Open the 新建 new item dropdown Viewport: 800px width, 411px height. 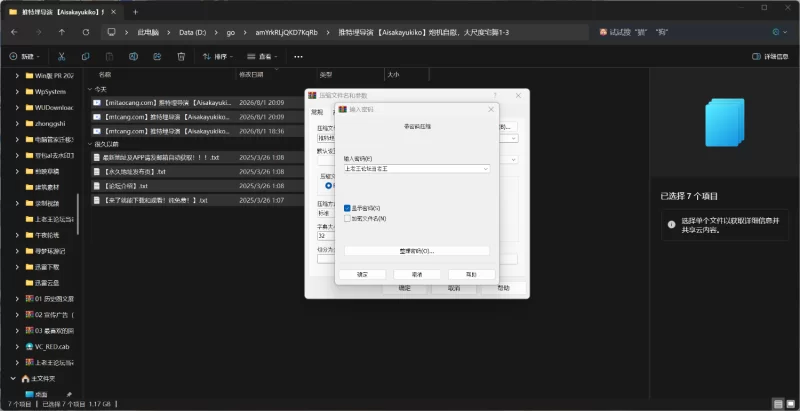pos(24,57)
